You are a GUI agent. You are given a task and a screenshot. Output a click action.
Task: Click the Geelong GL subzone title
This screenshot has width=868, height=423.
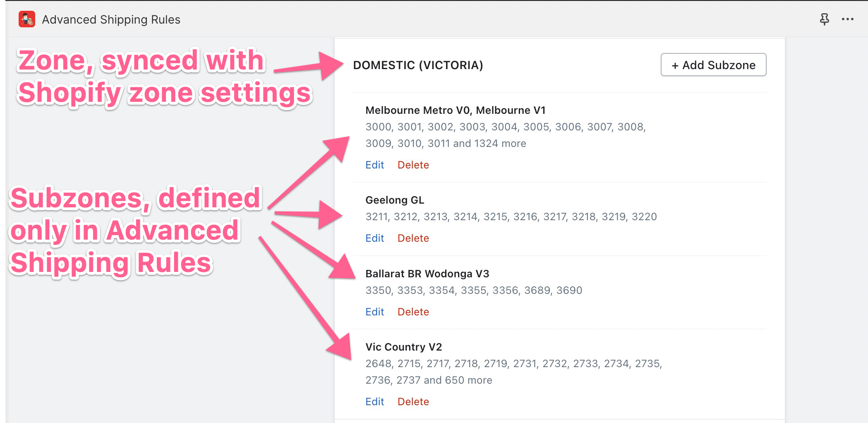[395, 200]
